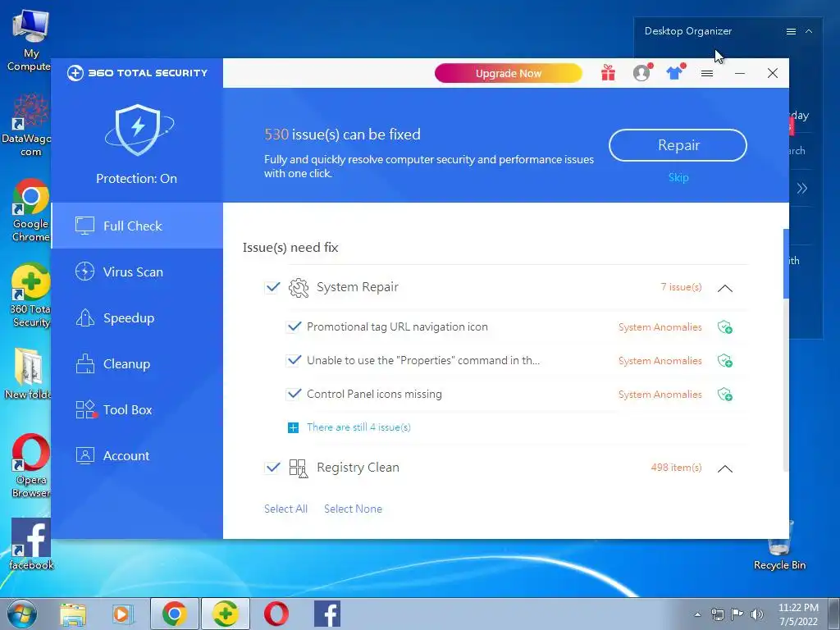Click the '7 issue(s)' count text
Viewport: 840px width, 630px height.
(x=681, y=287)
